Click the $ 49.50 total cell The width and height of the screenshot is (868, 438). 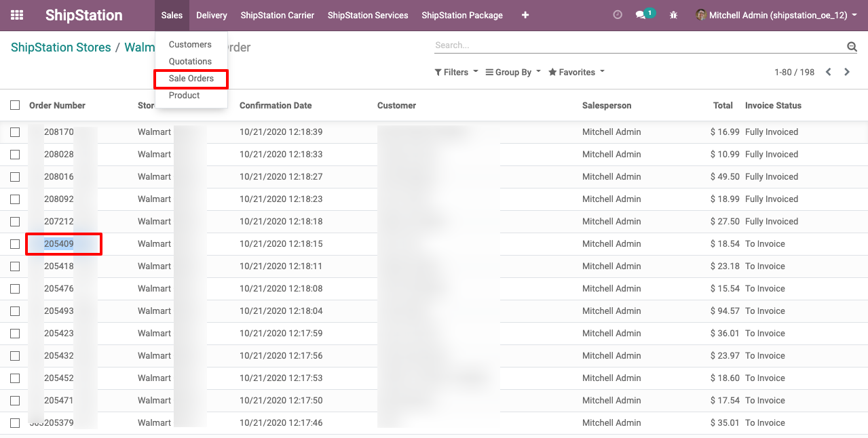click(725, 176)
